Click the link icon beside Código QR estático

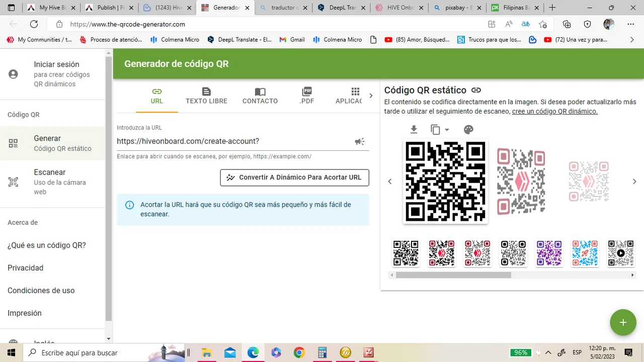pos(476,90)
